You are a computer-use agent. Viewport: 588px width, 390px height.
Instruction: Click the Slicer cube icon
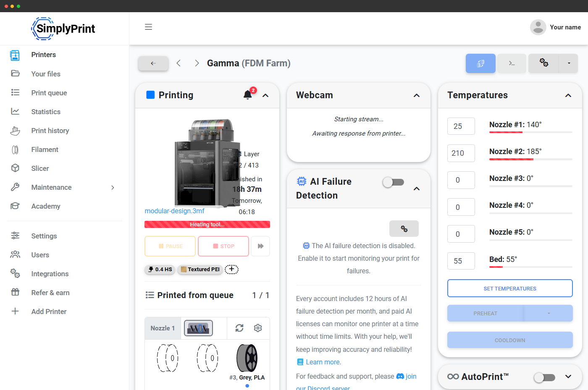point(15,168)
